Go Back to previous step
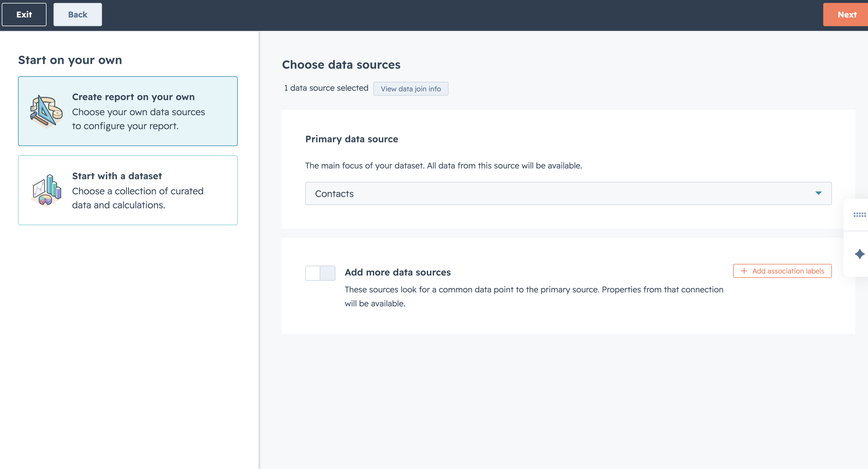 pos(78,15)
